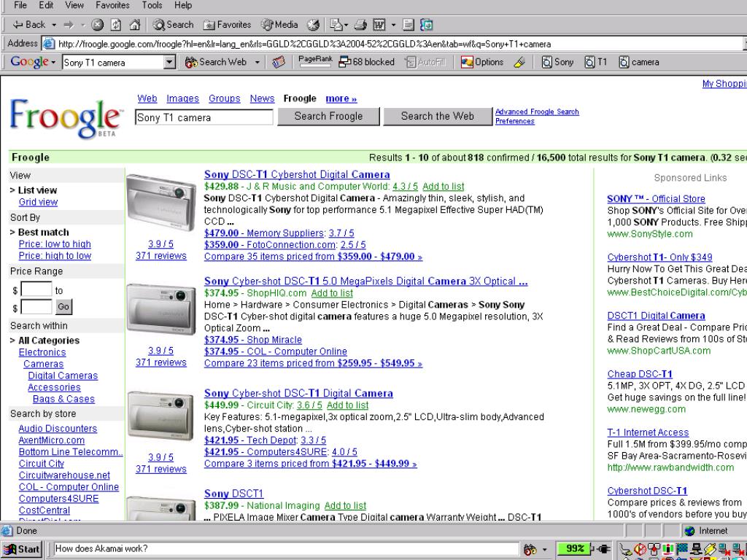747x560 pixels.
Task: Print the page with the printer icon
Action: (x=360, y=25)
